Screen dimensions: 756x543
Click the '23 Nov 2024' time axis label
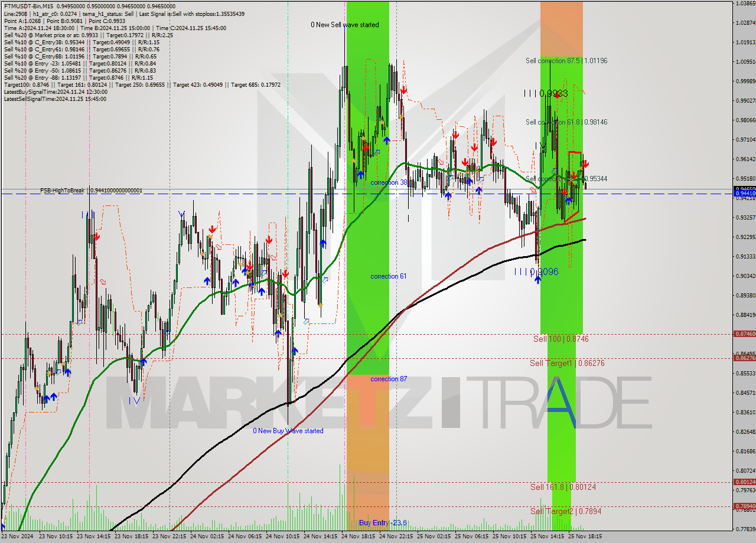(x=18, y=537)
